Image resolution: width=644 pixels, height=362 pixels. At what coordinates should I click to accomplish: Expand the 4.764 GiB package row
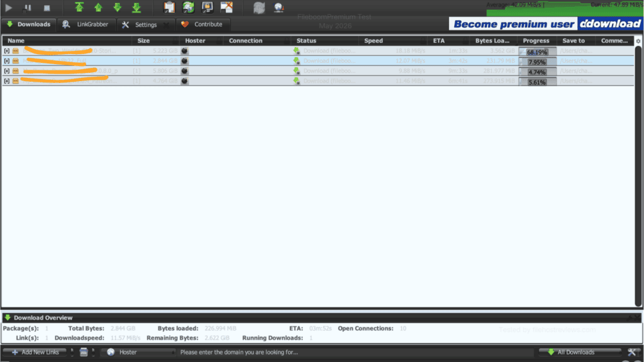point(6,81)
